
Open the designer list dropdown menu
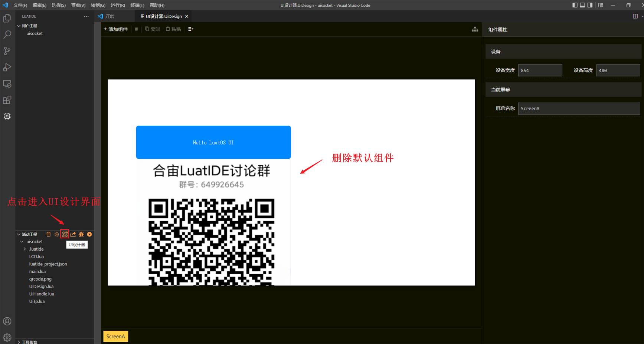point(190,29)
